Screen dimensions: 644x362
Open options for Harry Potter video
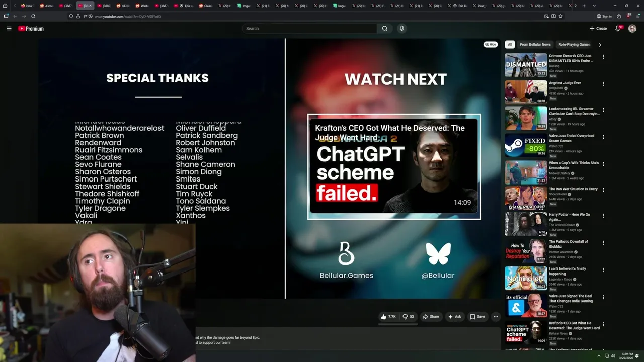click(603, 215)
